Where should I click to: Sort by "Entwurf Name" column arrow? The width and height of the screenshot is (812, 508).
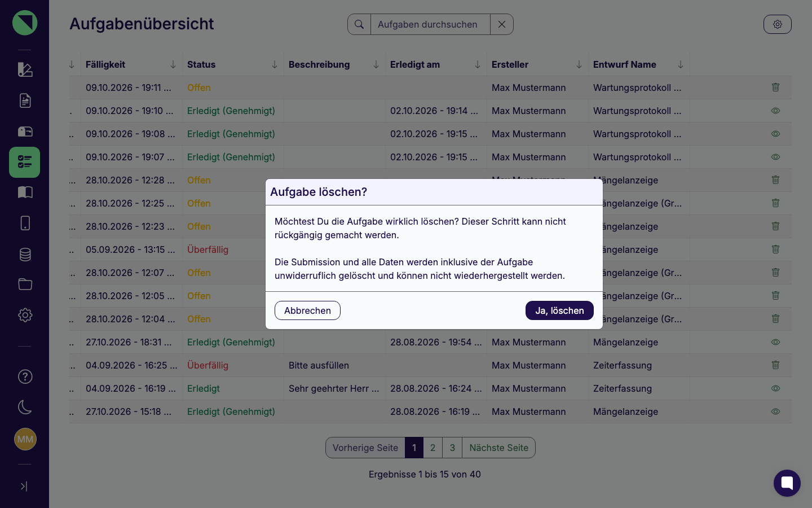coord(681,64)
